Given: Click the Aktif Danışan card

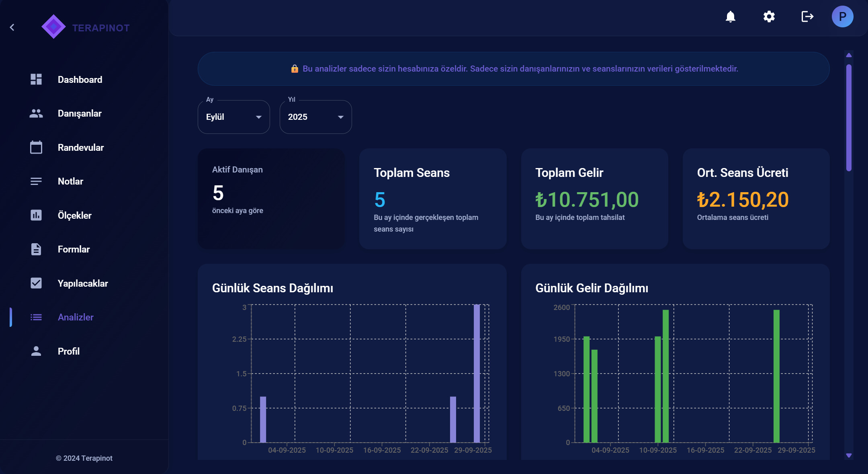Looking at the screenshot, I should pos(271,199).
